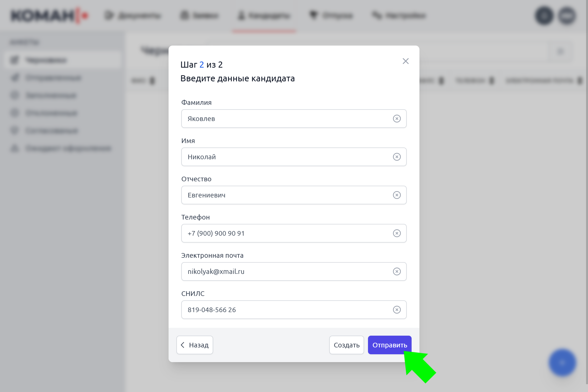Clear the СНИЛС field with its X icon
This screenshot has width=588, height=392.
coord(397,310)
